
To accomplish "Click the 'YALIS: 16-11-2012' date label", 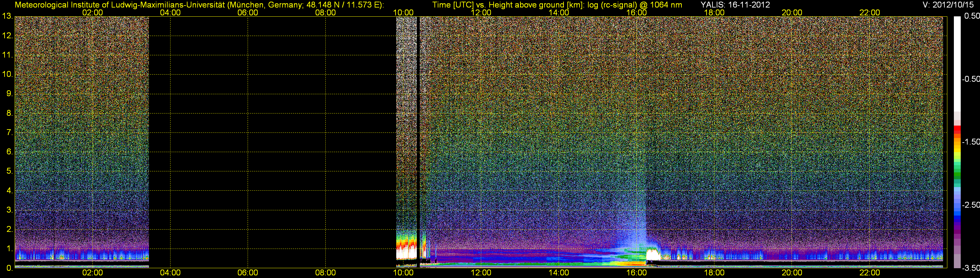I will tap(735, 5).
